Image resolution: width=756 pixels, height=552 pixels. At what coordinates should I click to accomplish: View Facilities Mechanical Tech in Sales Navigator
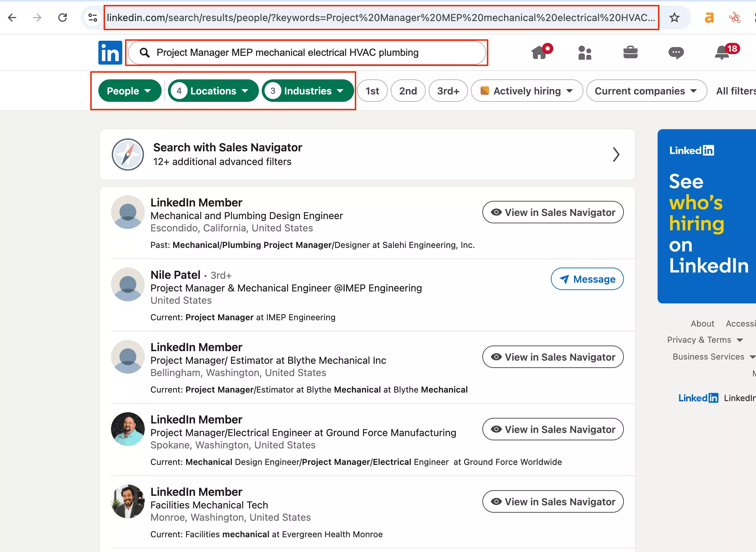coord(553,501)
